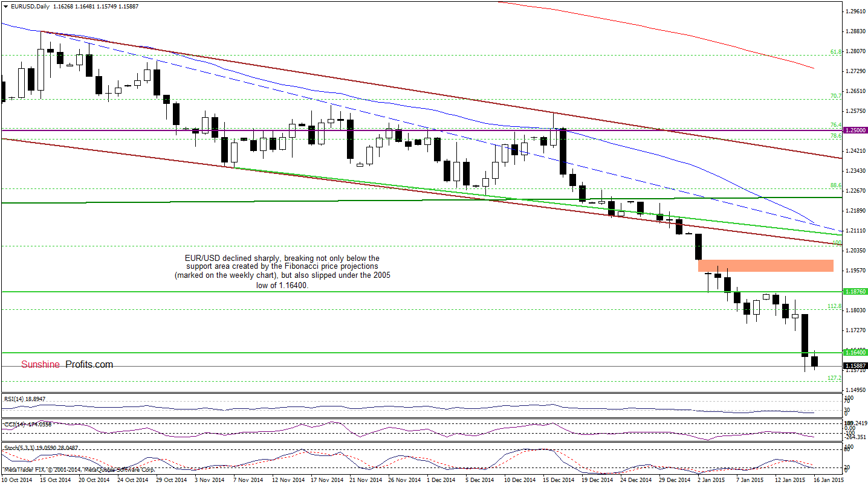Click the 12 Nov 2014 date label

pyautogui.click(x=288, y=480)
